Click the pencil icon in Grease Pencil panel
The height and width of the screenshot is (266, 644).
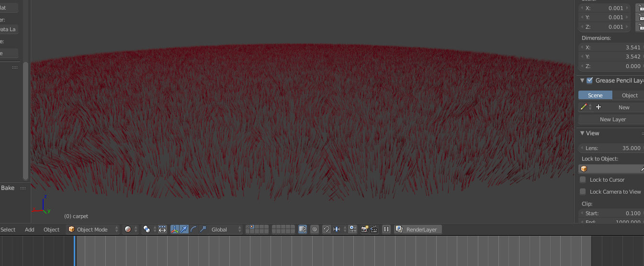[x=583, y=107]
